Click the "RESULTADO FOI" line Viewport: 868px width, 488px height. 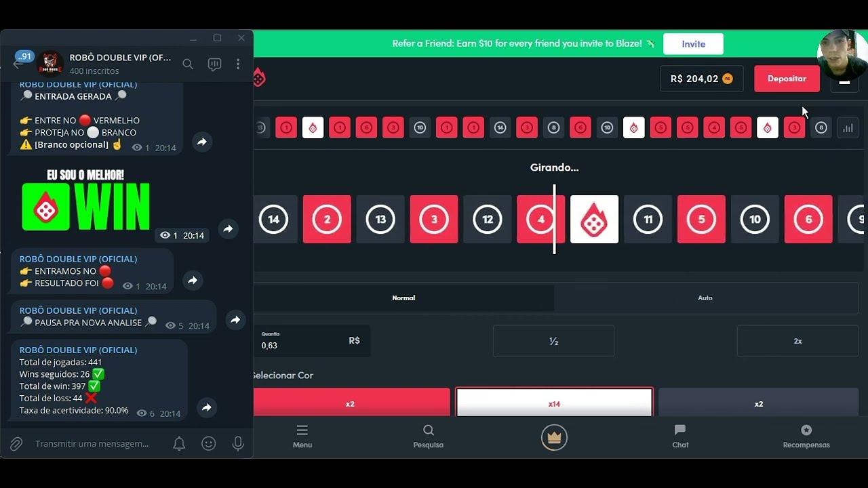tap(66, 283)
